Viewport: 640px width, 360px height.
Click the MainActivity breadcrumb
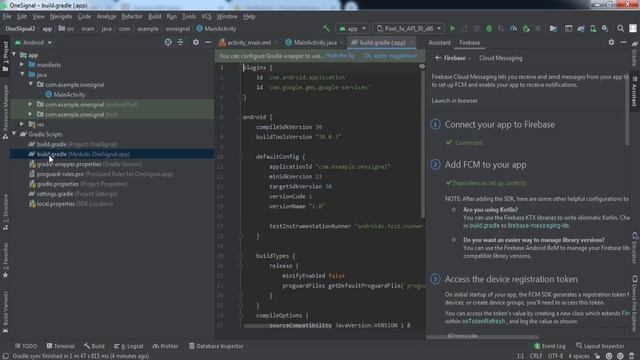tap(216, 29)
